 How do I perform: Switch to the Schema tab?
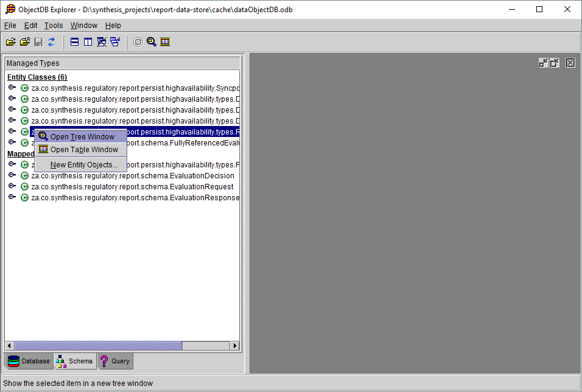pyautogui.click(x=75, y=361)
